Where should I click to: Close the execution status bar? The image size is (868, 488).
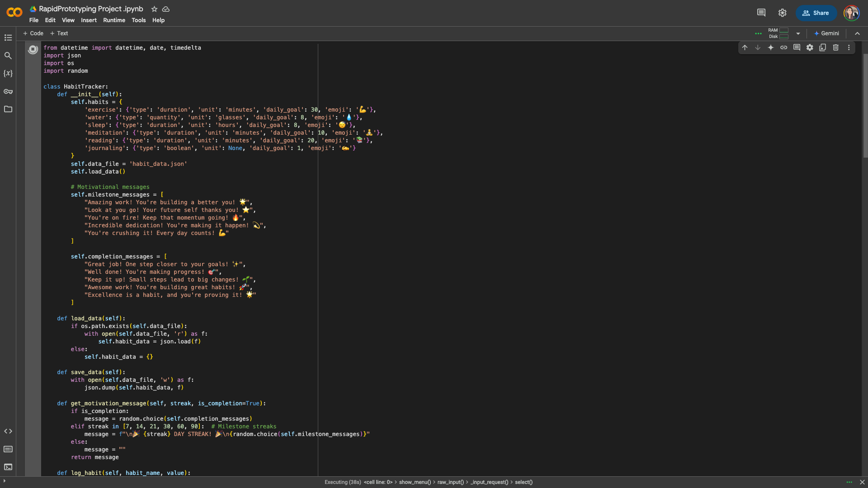862,482
